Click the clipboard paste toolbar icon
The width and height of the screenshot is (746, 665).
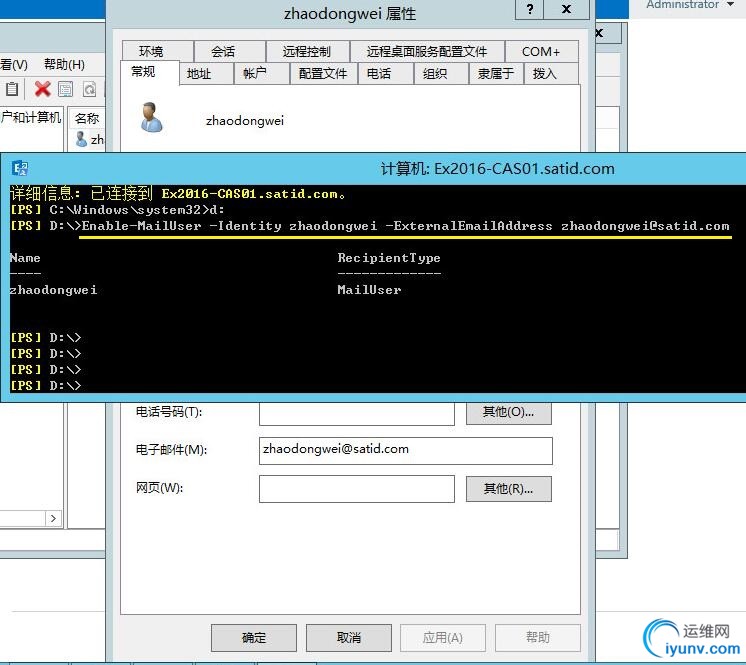[x=12, y=89]
